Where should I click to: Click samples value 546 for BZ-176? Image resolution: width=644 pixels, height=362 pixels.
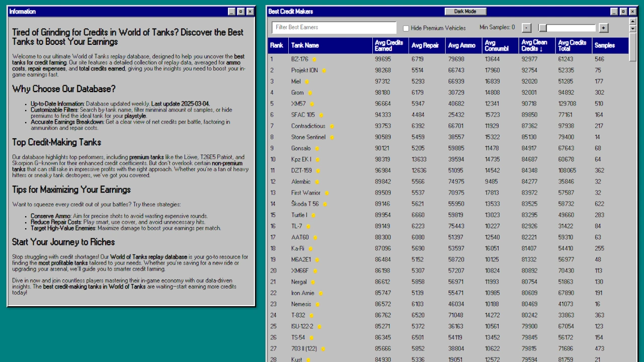pyautogui.click(x=599, y=59)
